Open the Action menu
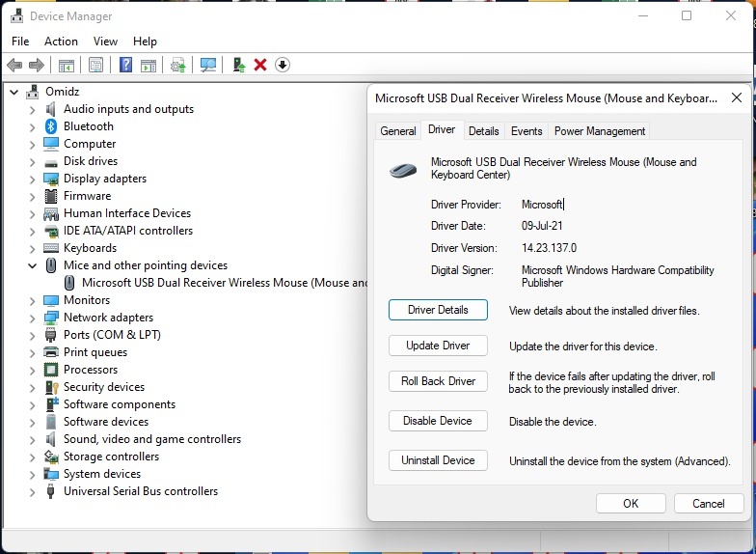The image size is (756, 554). point(62,42)
